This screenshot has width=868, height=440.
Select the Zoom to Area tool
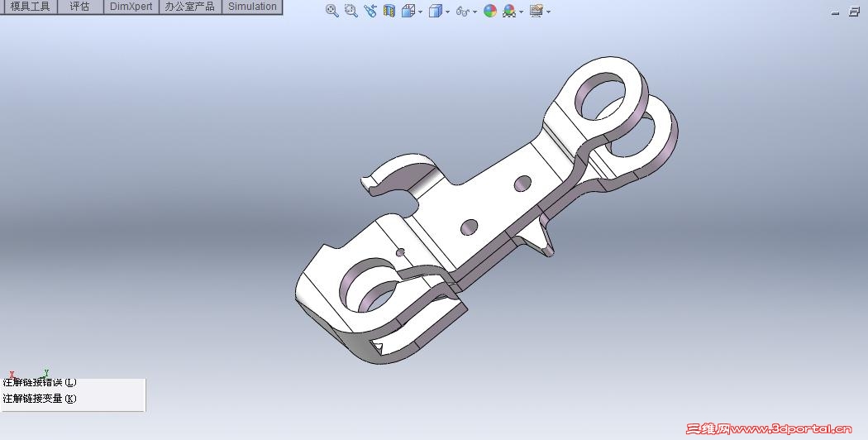click(351, 11)
